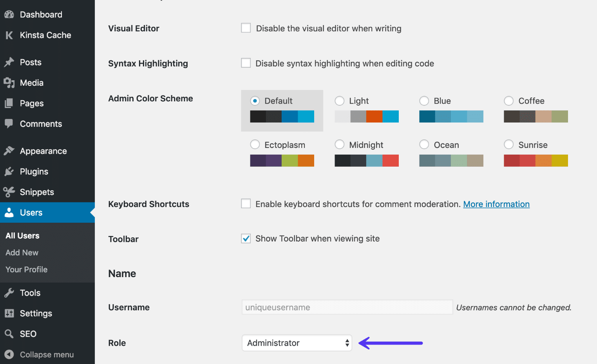The width and height of the screenshot is (597, 364).
Task: Click the More information link
Action: point(496,204)
